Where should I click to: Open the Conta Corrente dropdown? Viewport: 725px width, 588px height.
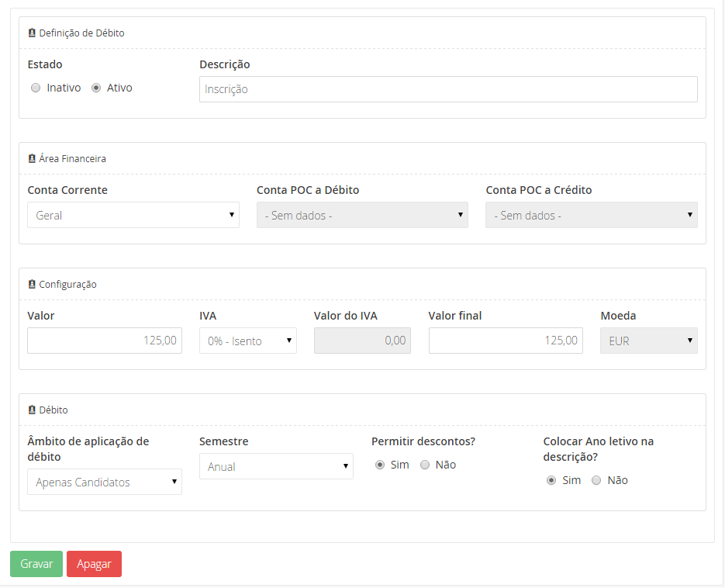coord(133,216)
